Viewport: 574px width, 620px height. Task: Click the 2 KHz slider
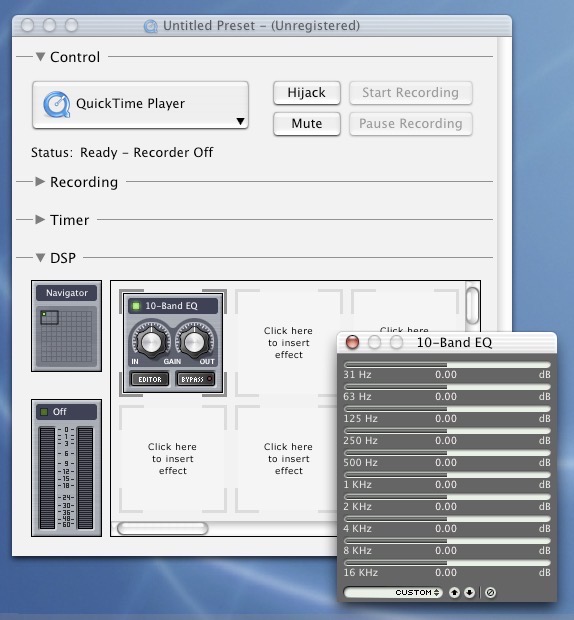447,497
